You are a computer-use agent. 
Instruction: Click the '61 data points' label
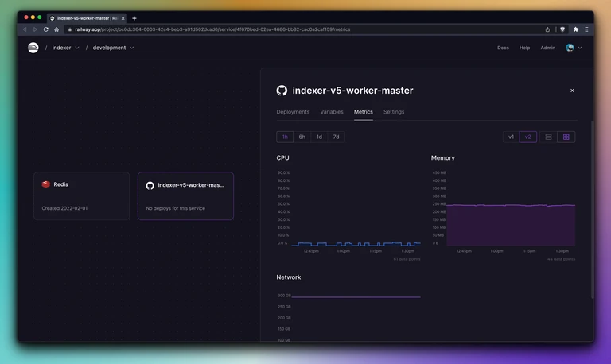click(x=407, y=259)
